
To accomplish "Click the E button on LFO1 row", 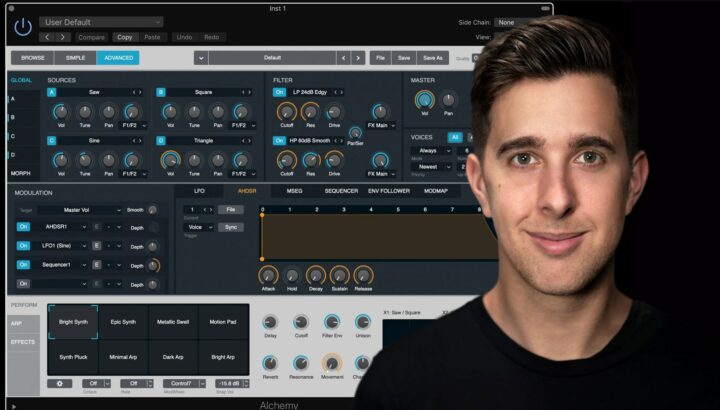I will point(97,246).
